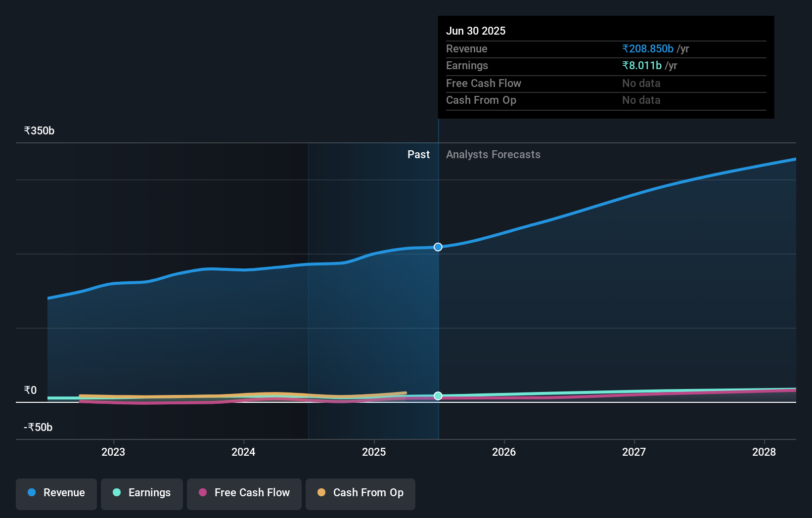Image resolution: width=812 pixels, height=518 pixels.
Task: Click the ₹350b y-axis label
Action: pos(39,130)
